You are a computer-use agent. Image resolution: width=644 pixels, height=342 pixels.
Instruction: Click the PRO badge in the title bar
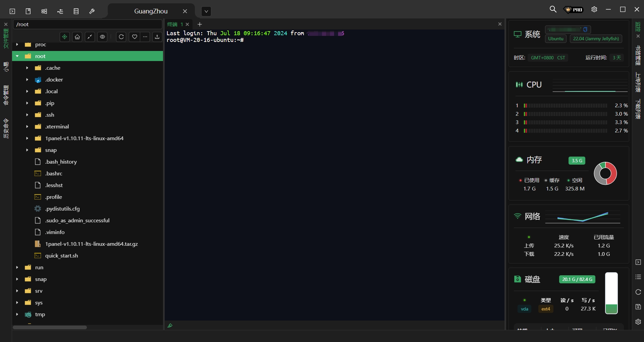(x=573, y=9)
